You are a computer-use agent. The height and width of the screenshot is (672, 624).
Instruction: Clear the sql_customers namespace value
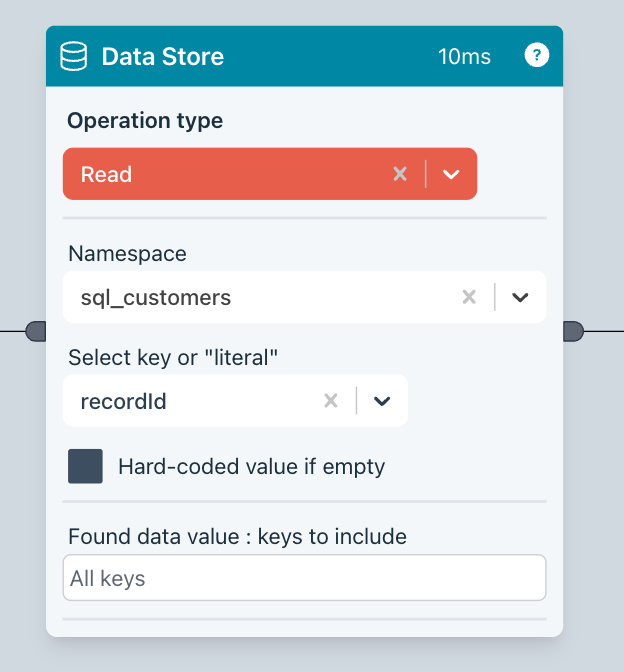point(469,297)
